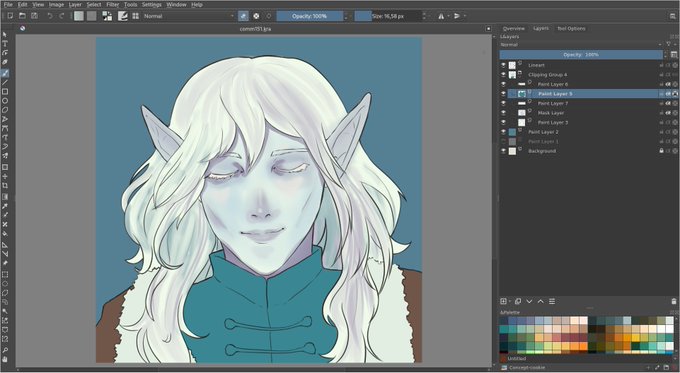This screenshot has width=680, height=373.
Task: Open the brush presets chooser icon
Action: click(136, 16)
